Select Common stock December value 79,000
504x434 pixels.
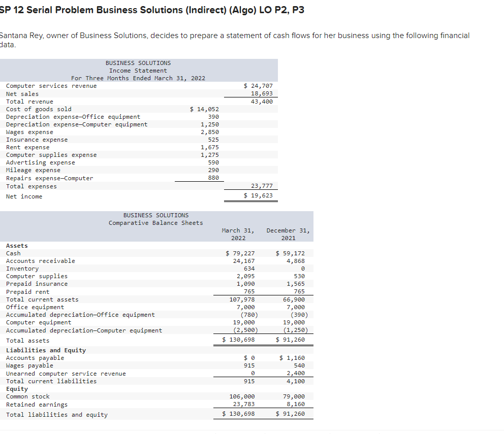294,397
